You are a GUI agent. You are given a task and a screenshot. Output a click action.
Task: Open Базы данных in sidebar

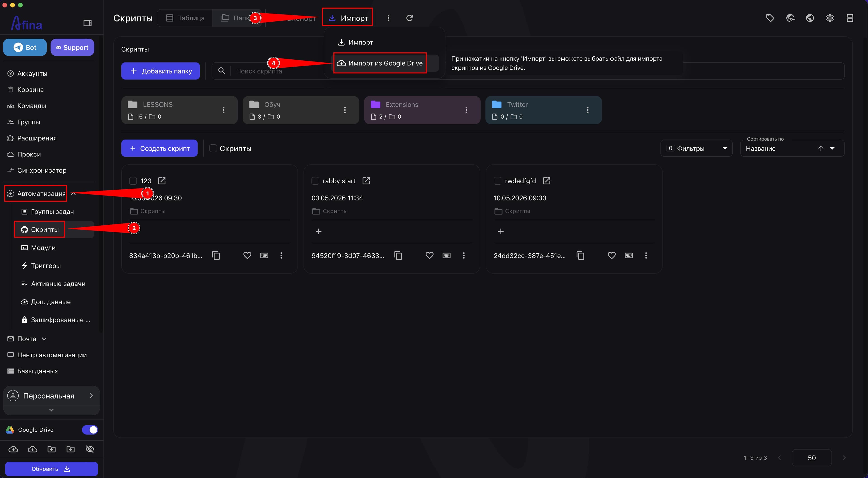[37, 371]
